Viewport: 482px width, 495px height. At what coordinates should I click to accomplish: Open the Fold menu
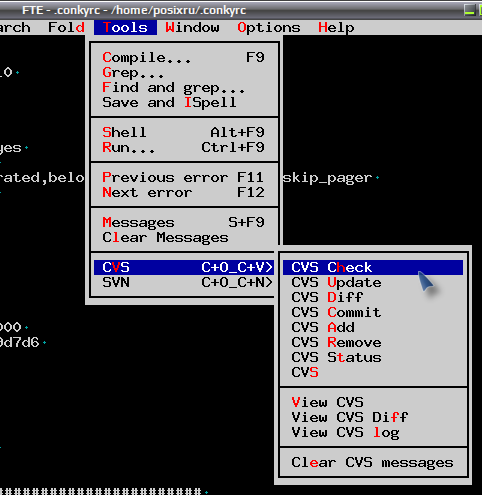coord(66,27)
